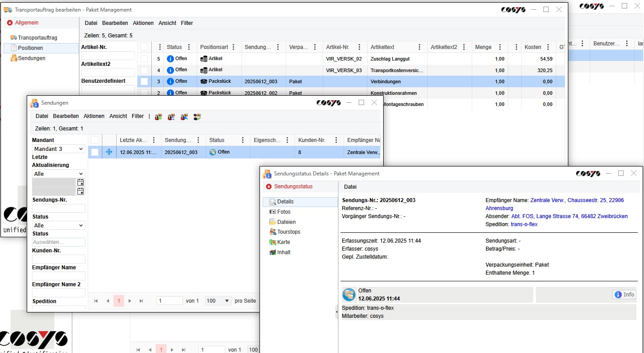The height and width of the screenshot is (353, 644).
Task: Open 100 pro Seite dropdown in Sendungen
Action: [219, 301]
